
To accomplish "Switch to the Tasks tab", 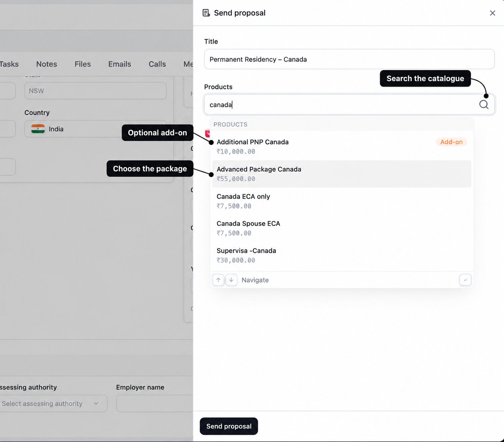I will [x=9, y=64].
